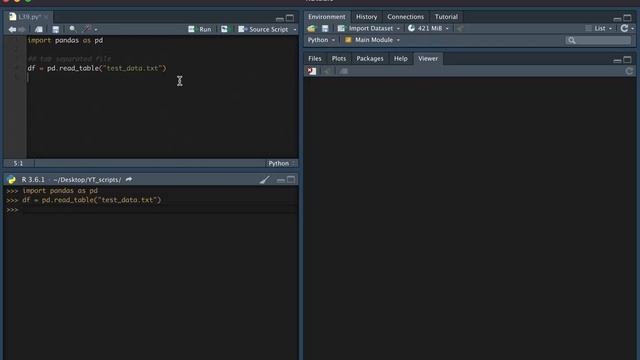
Task: Open the Main Module environment dropdown
Action: pyautogui.click(x=373, y=40)
